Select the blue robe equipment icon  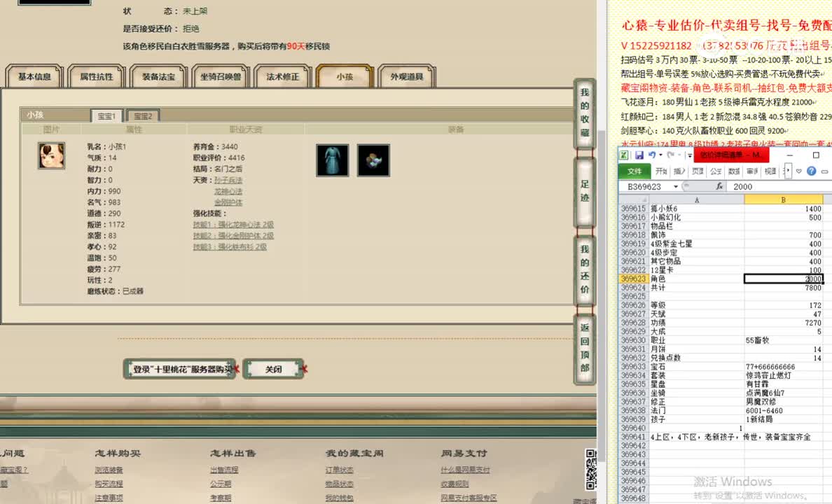coord(332,160)
